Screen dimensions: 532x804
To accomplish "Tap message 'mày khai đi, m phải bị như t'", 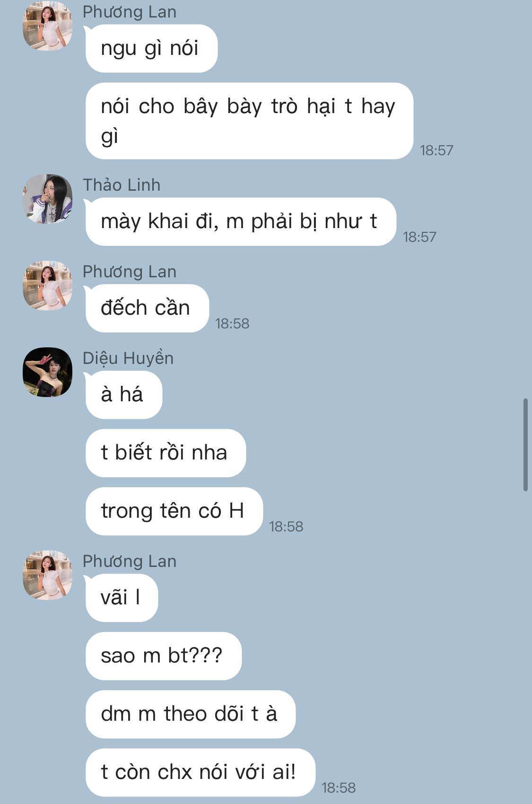I will [240, 221].
